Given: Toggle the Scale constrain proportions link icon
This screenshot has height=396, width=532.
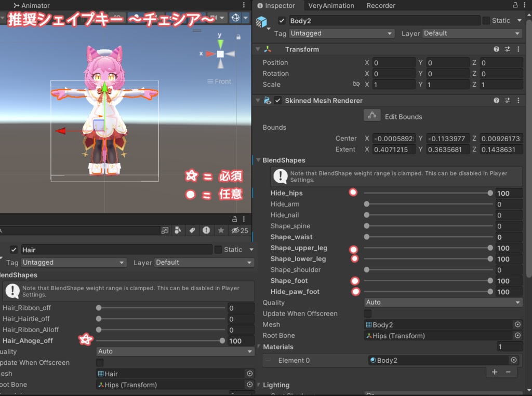Looking at the screenshot, I should coord(356,84).
